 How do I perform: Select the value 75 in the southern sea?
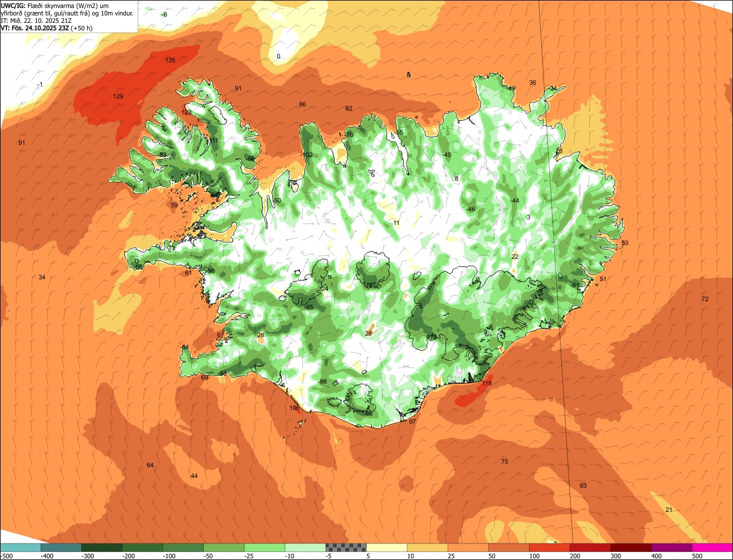(x=505, y=462)
